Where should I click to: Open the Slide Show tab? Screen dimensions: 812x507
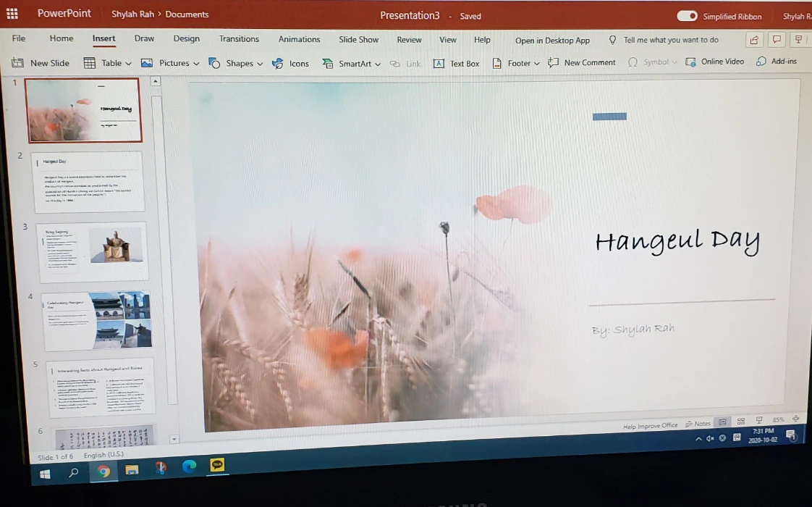(358, 39)
